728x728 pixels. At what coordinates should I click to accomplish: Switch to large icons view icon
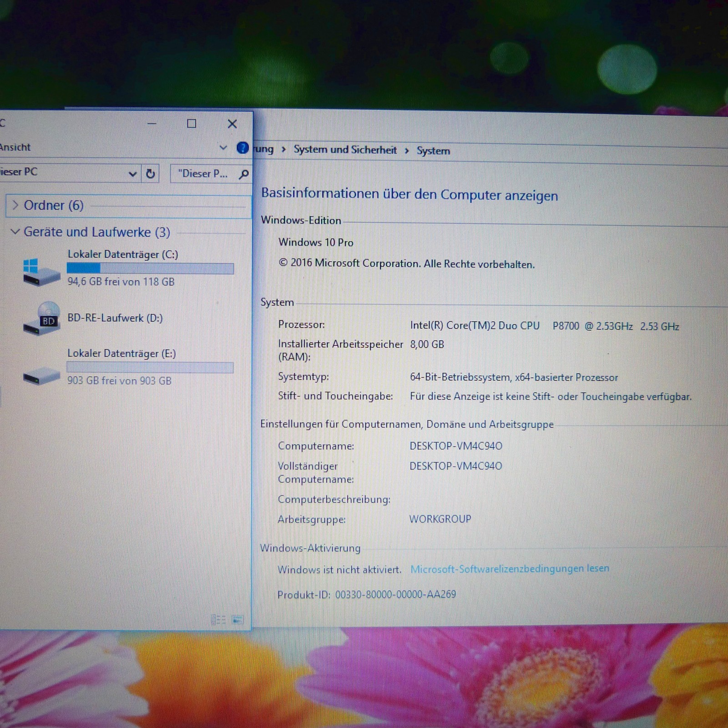238,619
